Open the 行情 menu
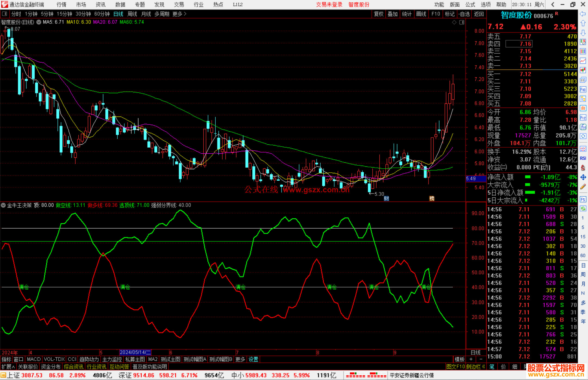The width and height of the screenshot is (588, 380). click(62, 5)
